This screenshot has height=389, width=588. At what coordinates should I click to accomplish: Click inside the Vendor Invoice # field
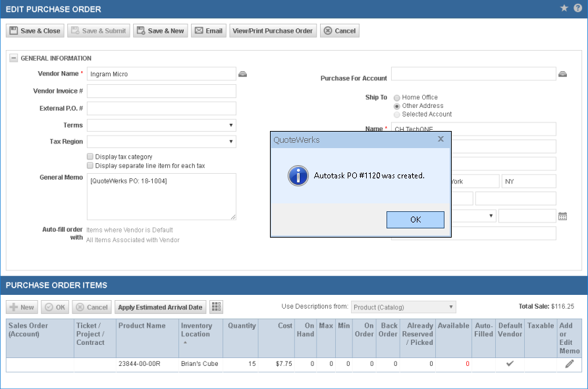click(160, 91)
